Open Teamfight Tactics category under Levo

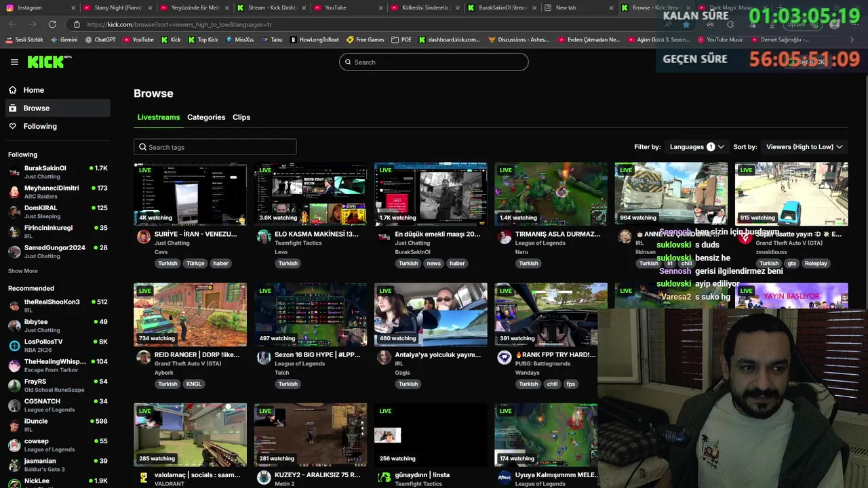pyautogui.click(x=298, y=243)
